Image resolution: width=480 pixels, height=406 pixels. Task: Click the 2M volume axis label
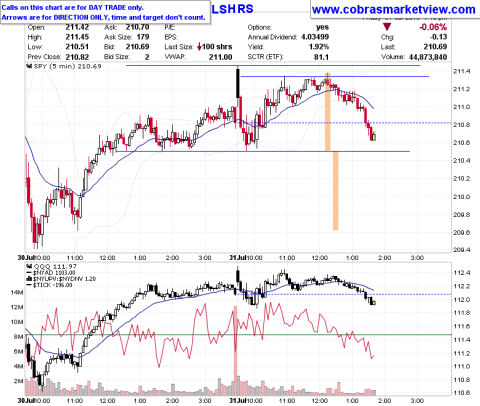(18, 381)
